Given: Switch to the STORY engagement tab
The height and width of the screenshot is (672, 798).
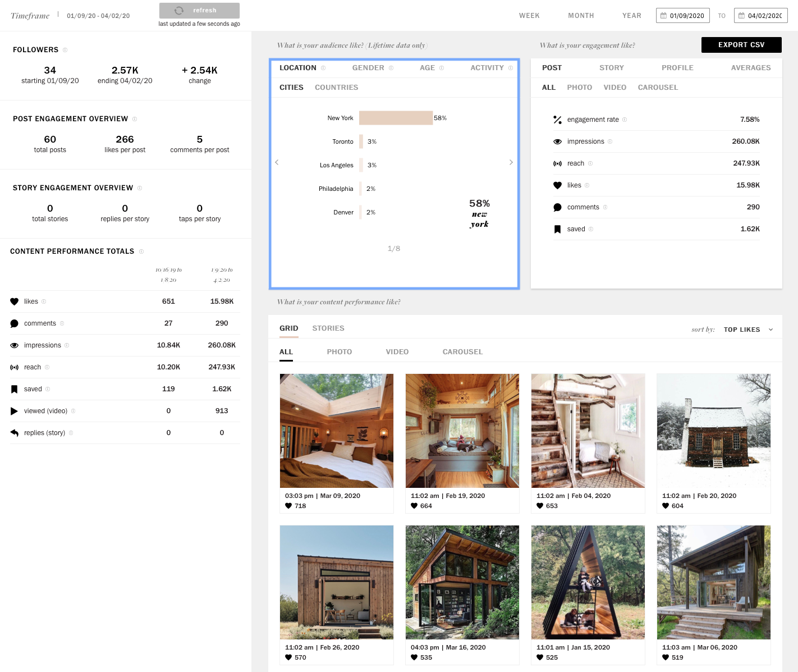Looking at the screenshot, I should click(x=611, y=68).
